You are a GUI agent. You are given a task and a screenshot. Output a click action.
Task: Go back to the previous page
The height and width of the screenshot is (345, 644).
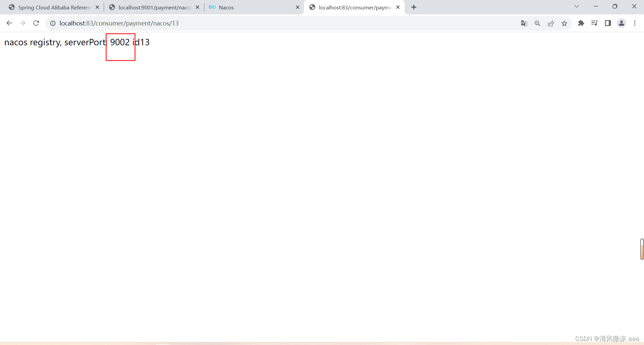point(9,23)
